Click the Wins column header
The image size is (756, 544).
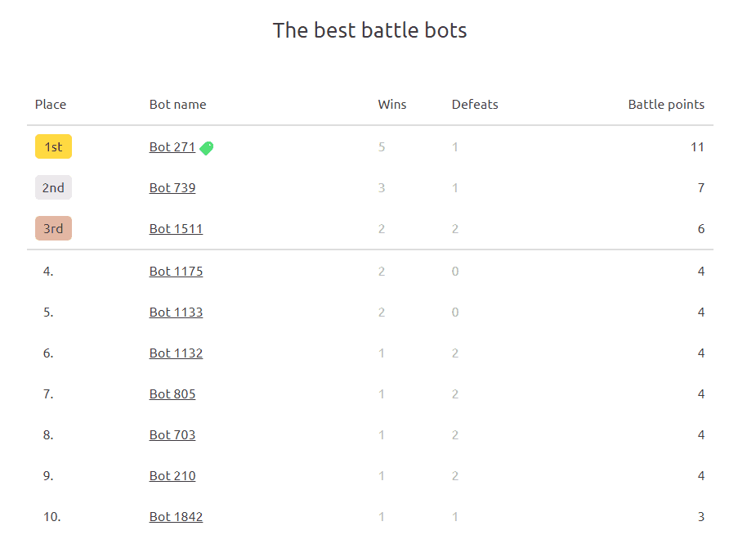tap(391, 105)
